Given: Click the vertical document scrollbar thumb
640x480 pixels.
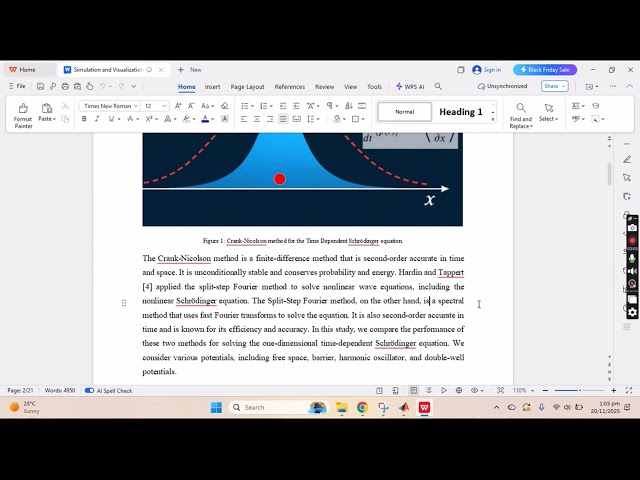Looking at the screenshot, I should 609,174.
